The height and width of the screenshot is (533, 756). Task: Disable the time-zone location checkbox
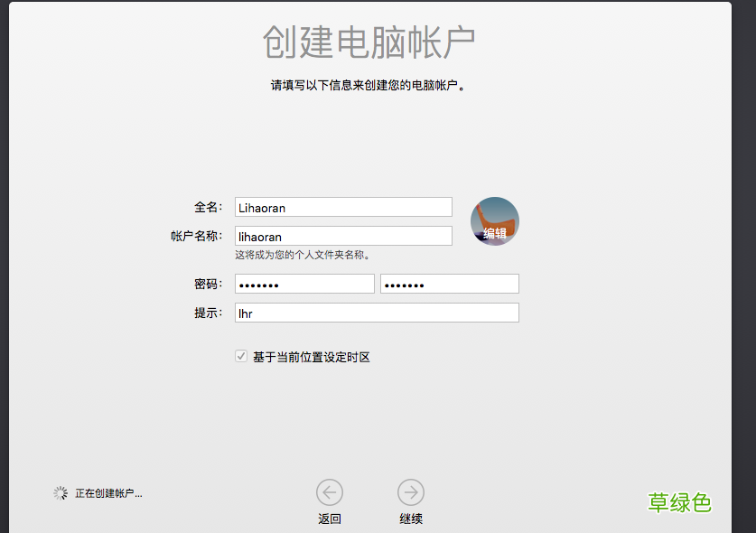point(242,357)
